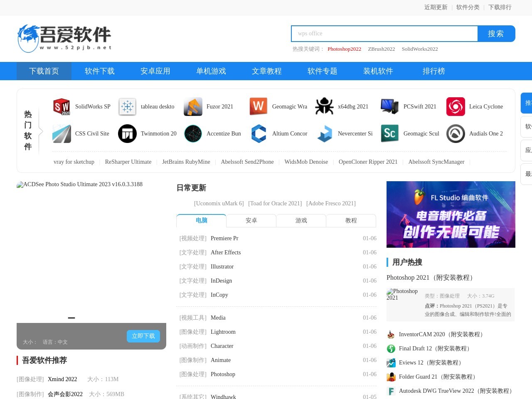Click the Eviews 12 small icon
This screenshot has width=532, height=399.
tap(391, 363)
